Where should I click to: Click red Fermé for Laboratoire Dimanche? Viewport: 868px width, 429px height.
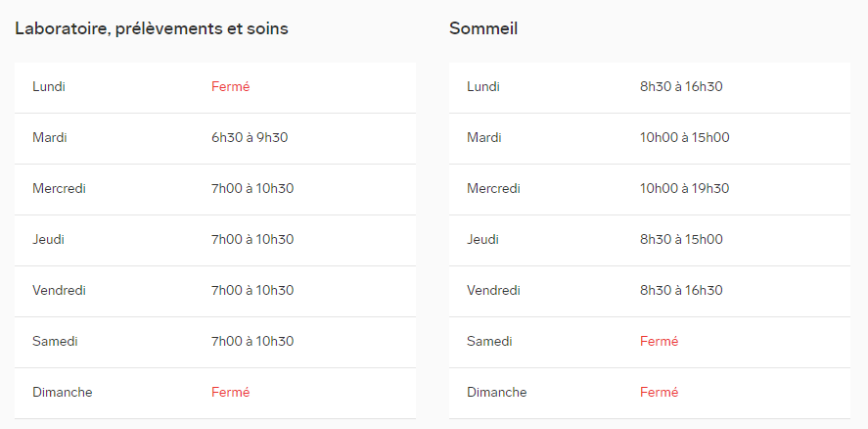tap(230, 393)
